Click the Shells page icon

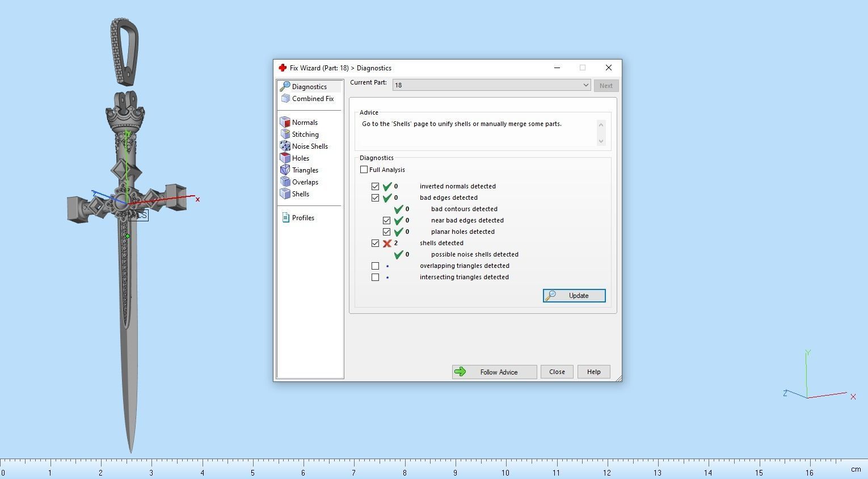coord(285,194)
